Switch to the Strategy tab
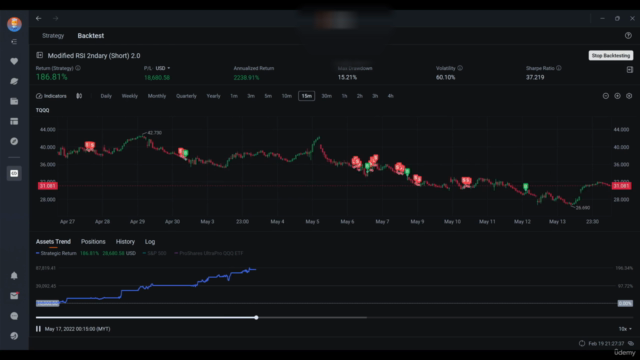 pos(53,36)
